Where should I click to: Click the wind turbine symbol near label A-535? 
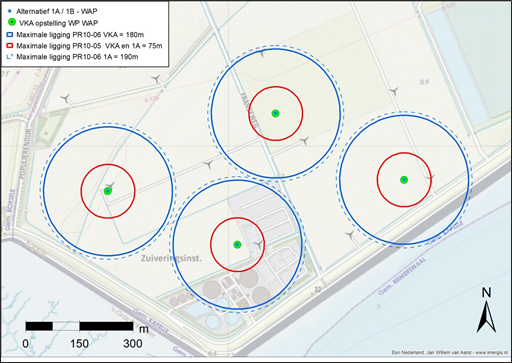coord(156,79)
